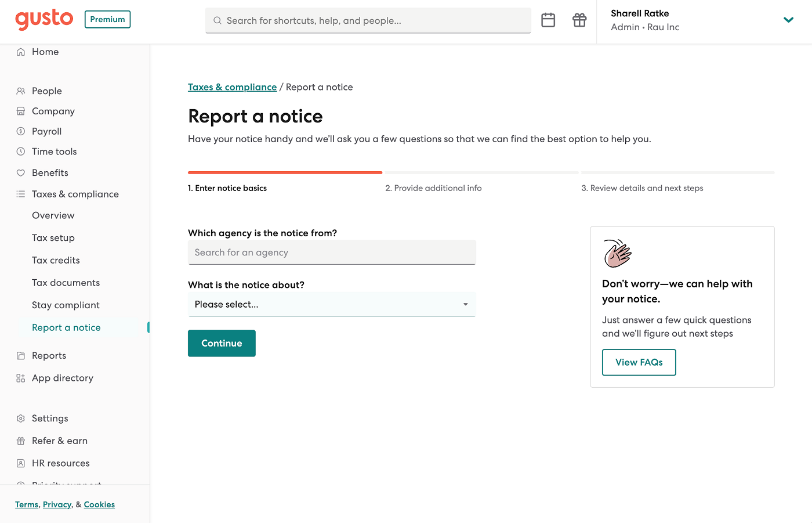The height and width of the screenshot is (523, 812).
Task: Open the gift box rewards icon
Action: coord(579,20)
